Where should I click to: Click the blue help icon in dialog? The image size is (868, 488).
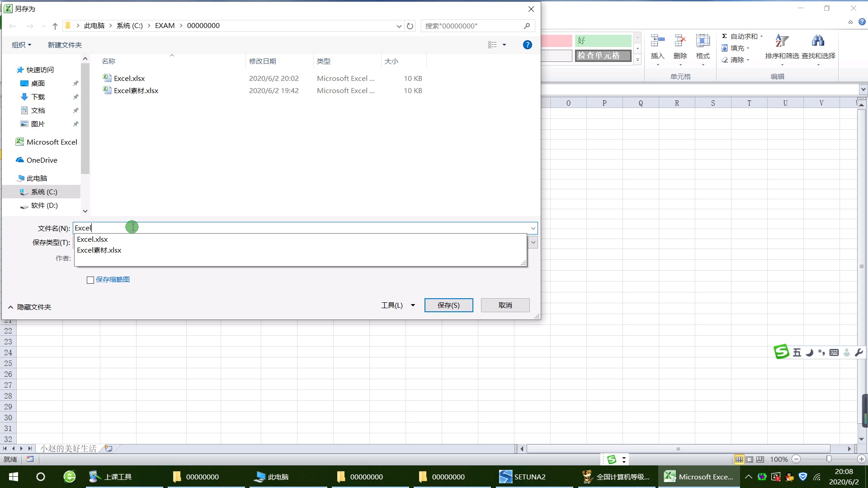tap(527, 45)
